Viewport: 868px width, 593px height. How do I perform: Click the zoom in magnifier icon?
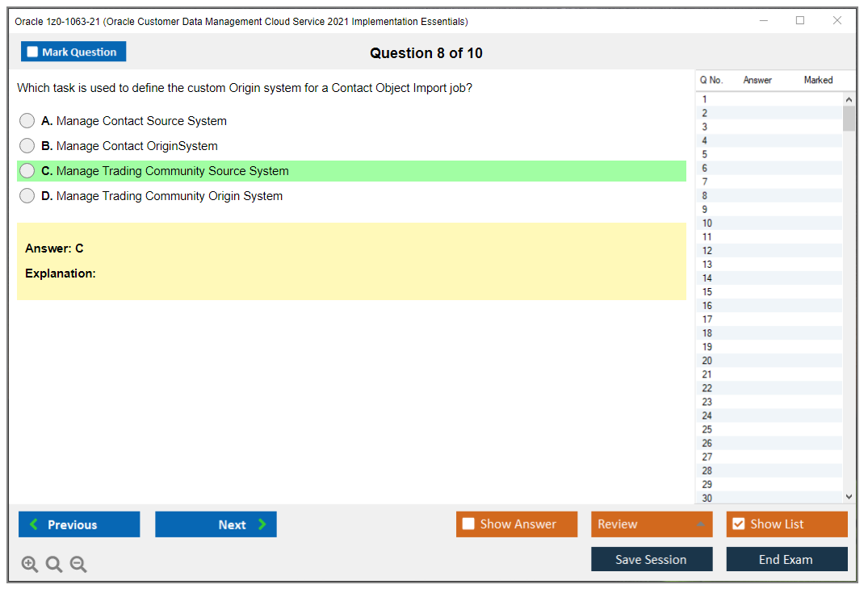point(29,564)
